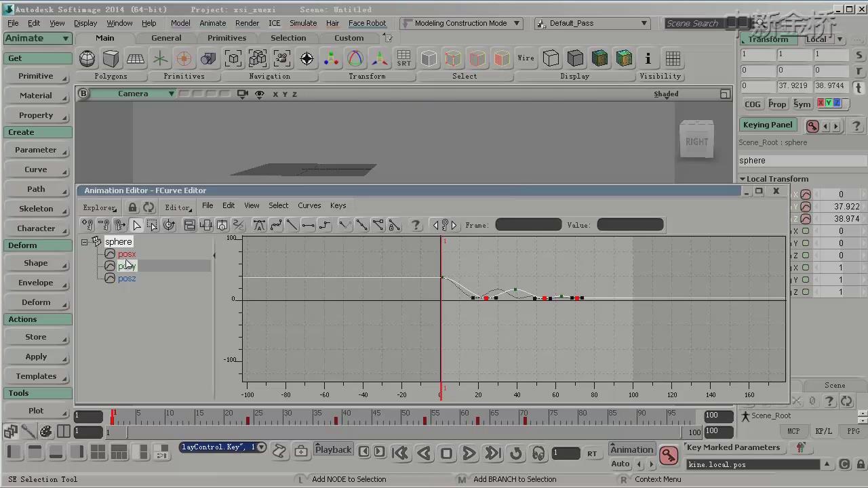
Task: Toggle the C button beside marked parameters
Action: [x=844, y=464]
